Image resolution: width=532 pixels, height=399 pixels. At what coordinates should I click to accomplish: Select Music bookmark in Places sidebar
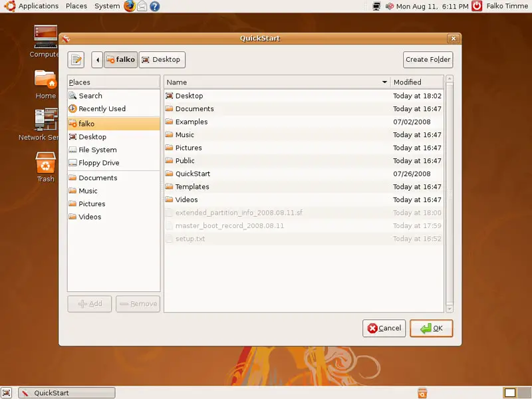tap(114, 191)
